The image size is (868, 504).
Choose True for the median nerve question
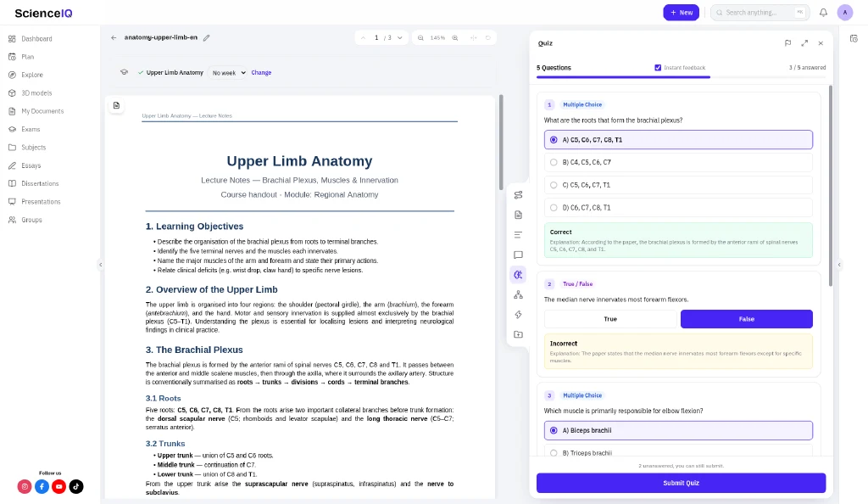click(x=610, y=319)
